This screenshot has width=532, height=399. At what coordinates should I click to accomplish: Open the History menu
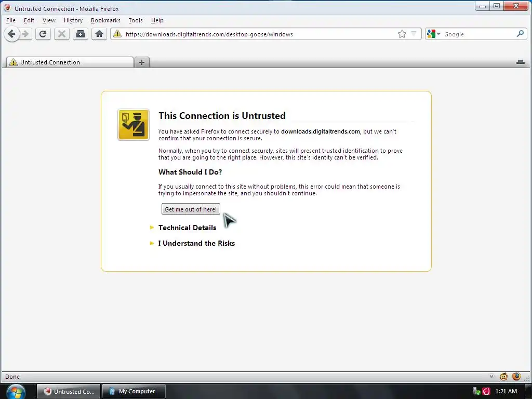tap(73, 20)
